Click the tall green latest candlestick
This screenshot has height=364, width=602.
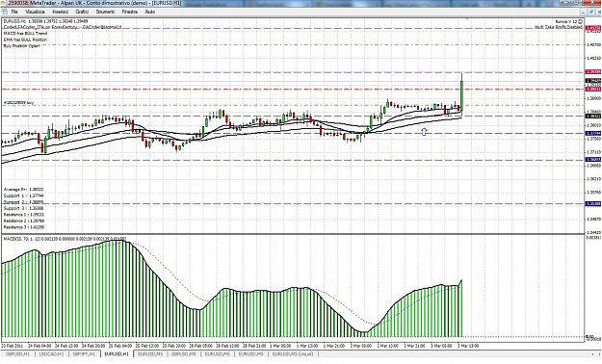coord(461,94)
